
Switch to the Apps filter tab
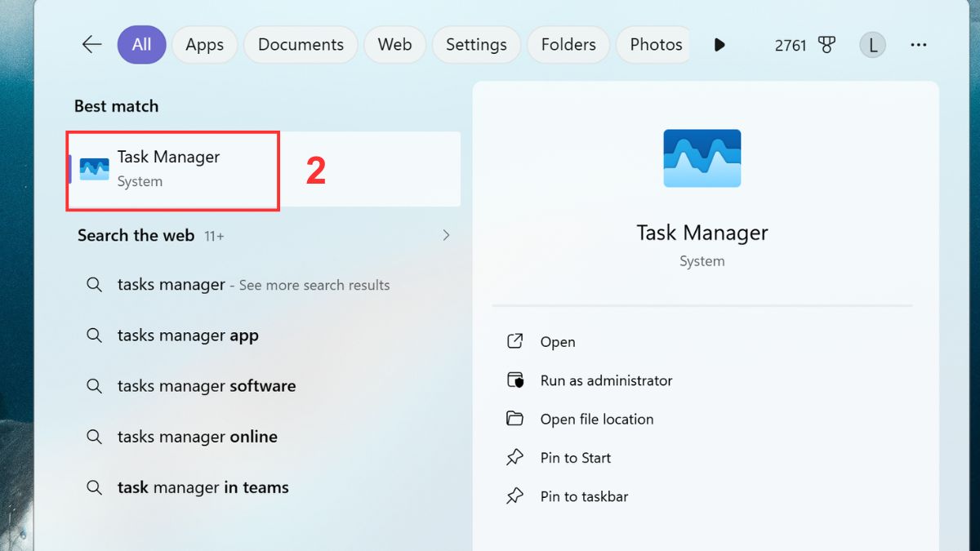coord(204,45)
